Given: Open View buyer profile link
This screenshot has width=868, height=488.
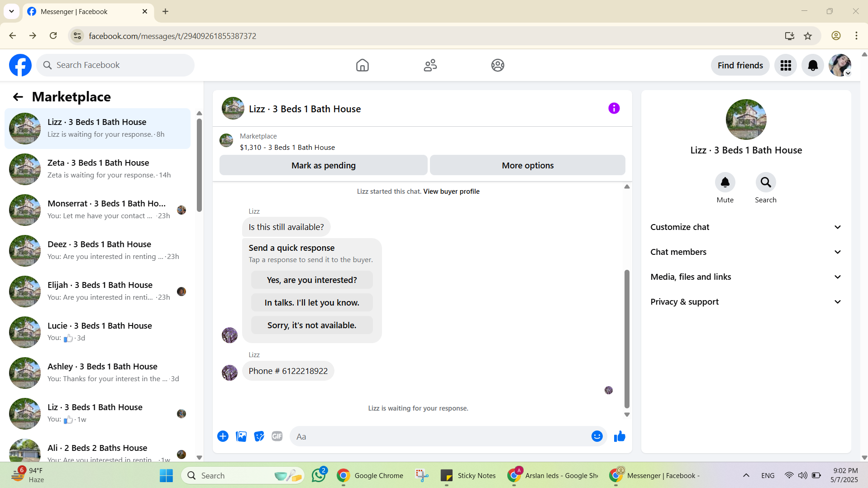Looking at the screenshot, I should 451,191.
